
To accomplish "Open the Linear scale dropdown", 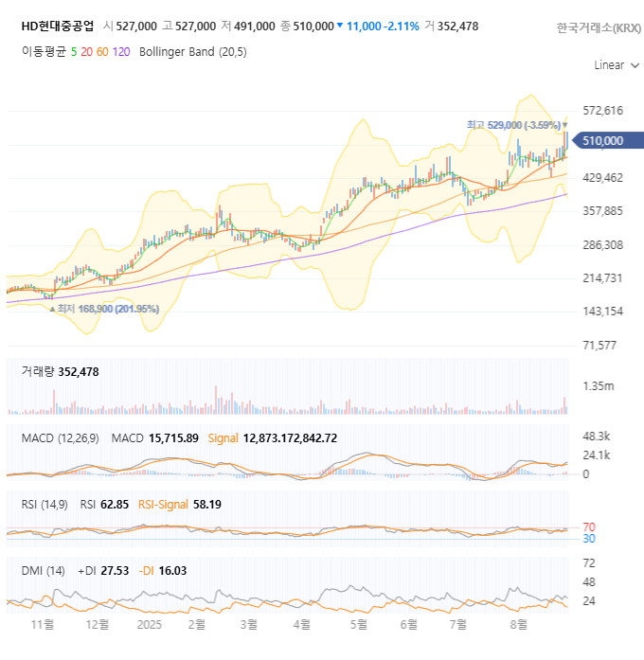I will pos(617,65).
